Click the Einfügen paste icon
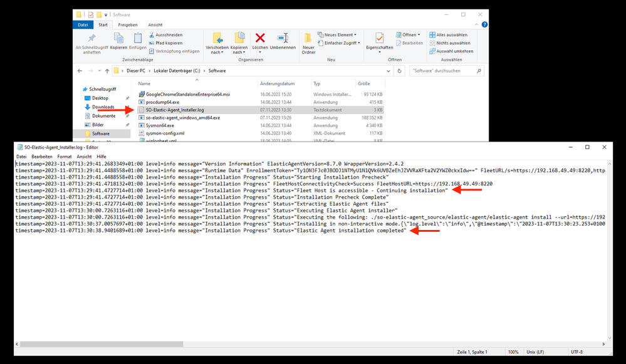 pyautogui.click(x=138, y=38)
